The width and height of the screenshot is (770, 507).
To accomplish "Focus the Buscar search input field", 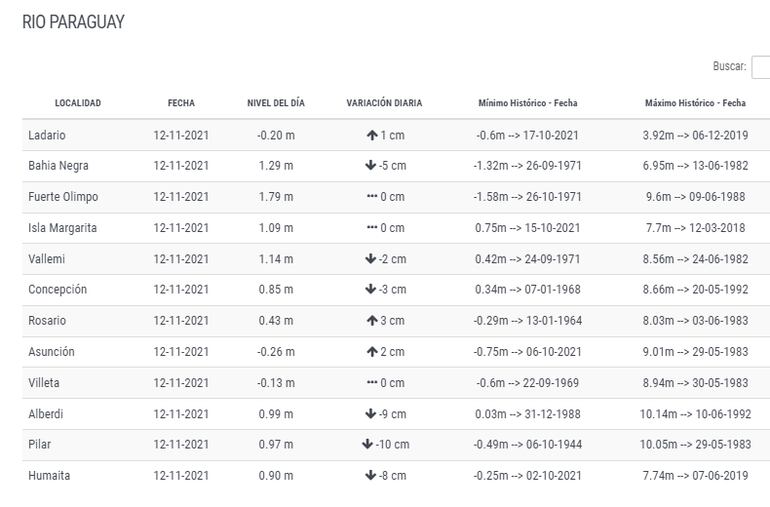I will (760, 67).
